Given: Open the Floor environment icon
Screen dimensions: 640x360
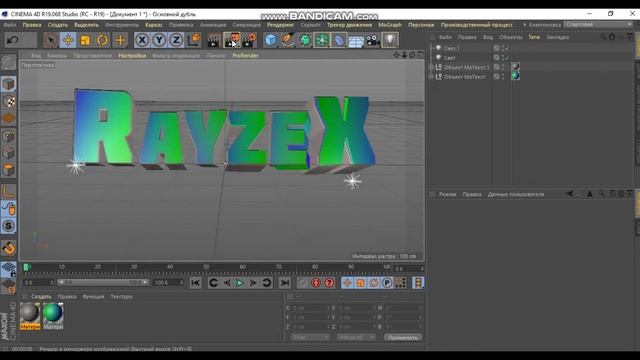Looking at the screenshot, I should coord(356,40).
